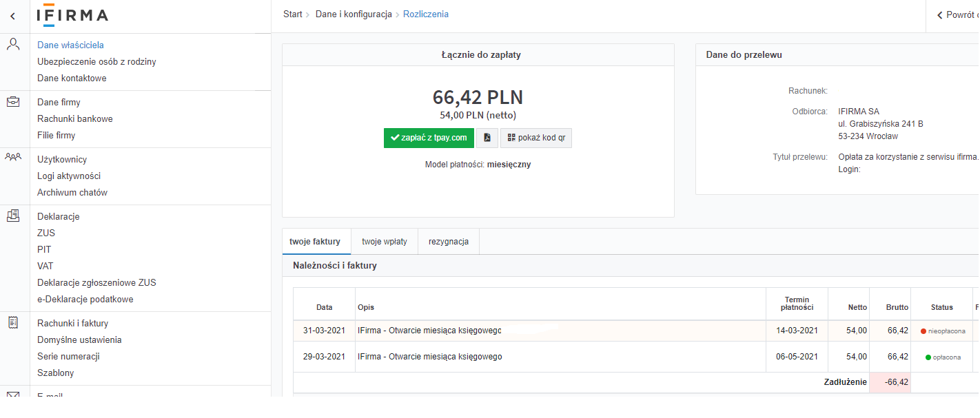Open e-Deklaracje podatkowe
980x418 pixels.
pyautogui.click(x=85, y=299)
